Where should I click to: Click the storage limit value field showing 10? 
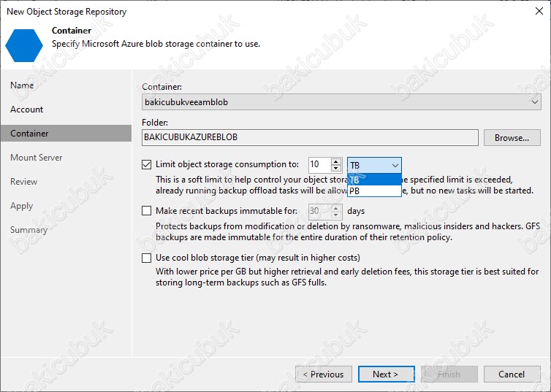click(319, 164)
